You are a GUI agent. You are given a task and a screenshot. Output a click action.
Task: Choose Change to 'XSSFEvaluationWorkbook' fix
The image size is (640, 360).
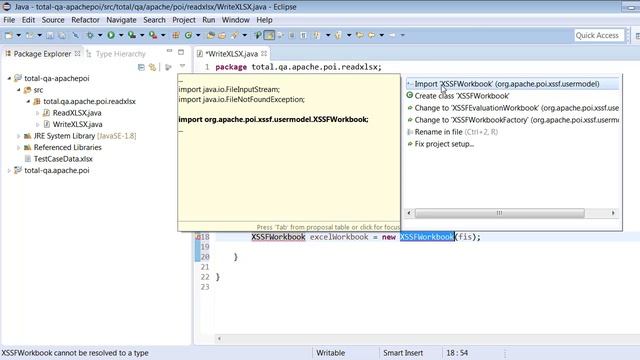(512, 108)
